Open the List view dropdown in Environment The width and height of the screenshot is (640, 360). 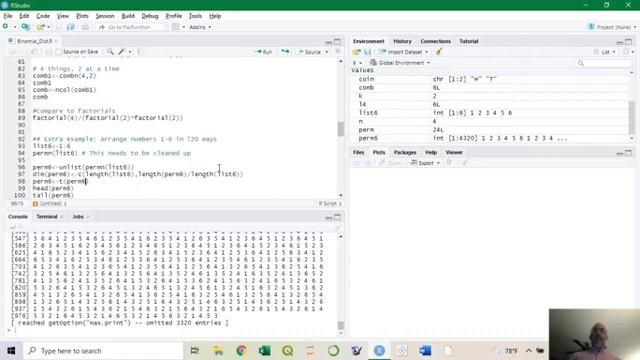tap(605, 52)
